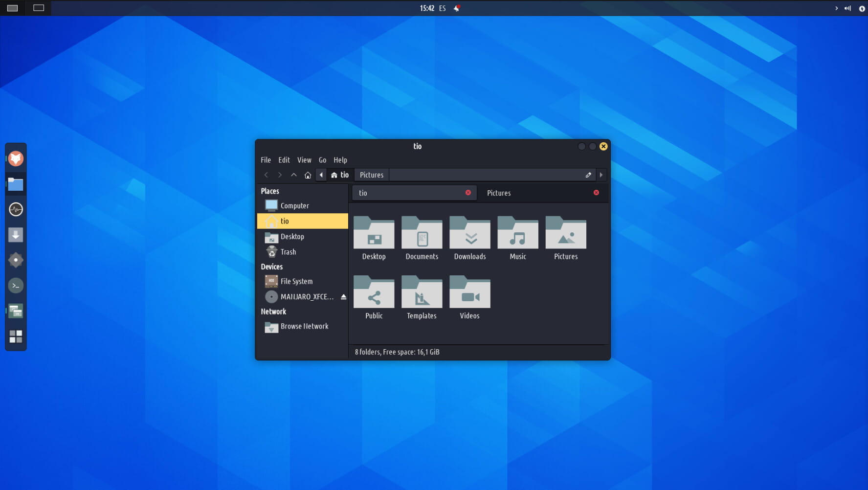Screen dimensions: 868x490
Task: Open the View menu
Action: pyautogui.click(x=304, y=160)
